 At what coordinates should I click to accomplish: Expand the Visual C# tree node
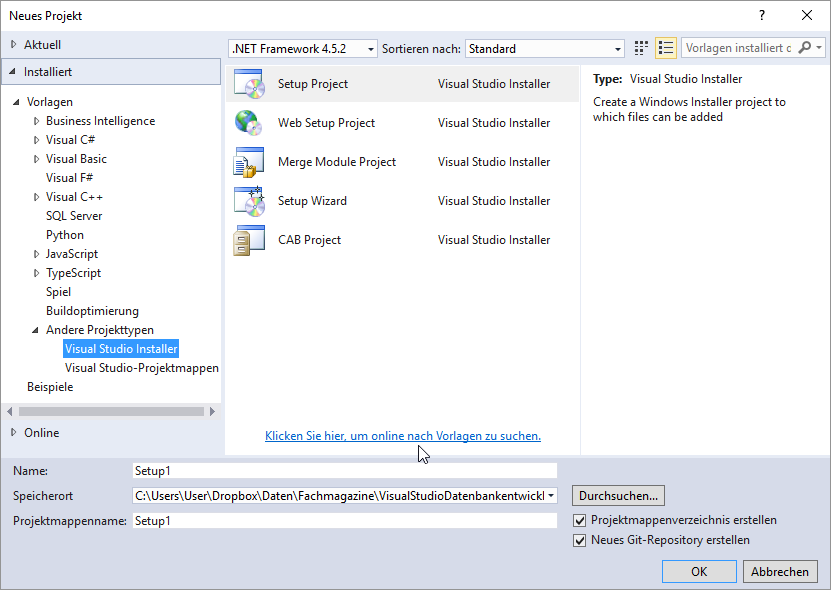click(37, 140)
